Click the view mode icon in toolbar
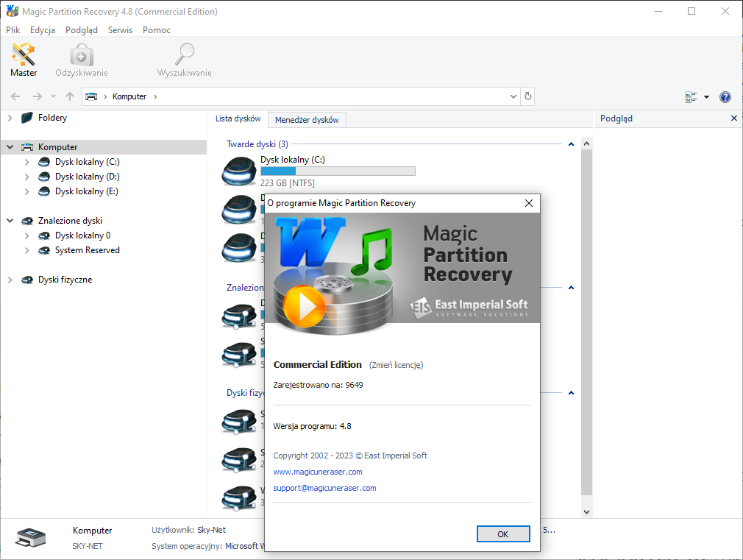The height and width of the screenshot is (560, 743). pos(691,97)
